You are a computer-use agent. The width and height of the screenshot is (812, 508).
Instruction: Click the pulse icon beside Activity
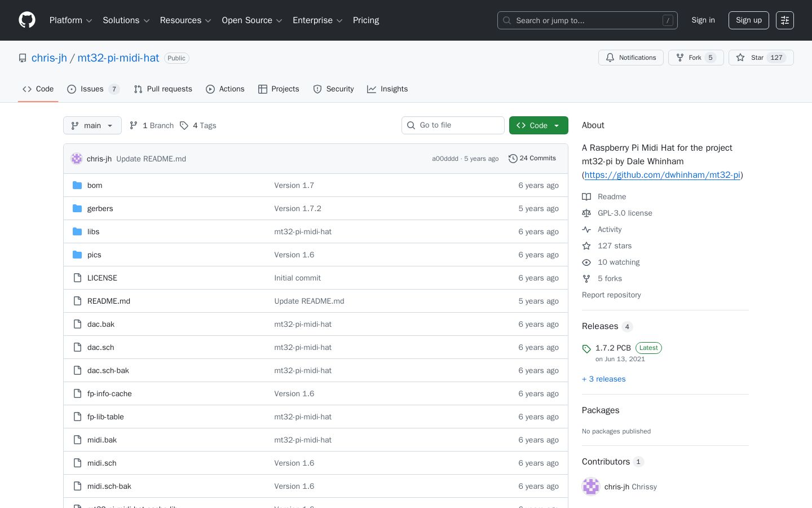[x=586, y=229]
